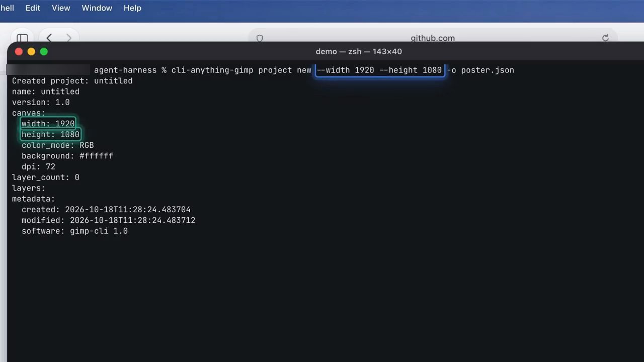Image resolution: width=644 pixels, height=362 pixels.
Task: Click the 'software: gimp-cli 1.0' line
Action: tap(74, 231)
